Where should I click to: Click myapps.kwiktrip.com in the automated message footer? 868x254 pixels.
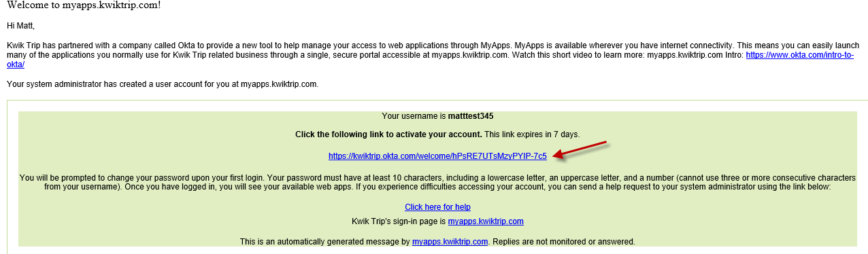450,242
